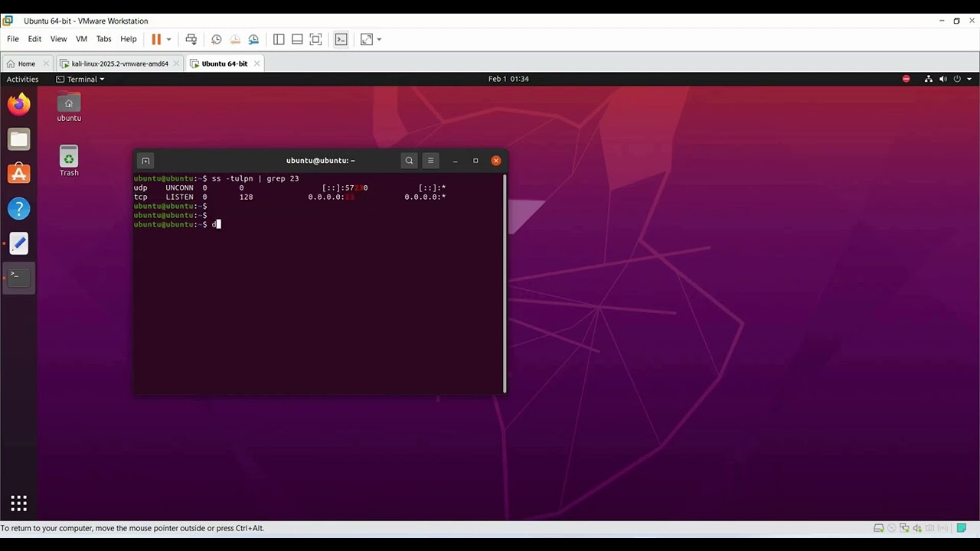Screen dimensions: 980x551
Task: Launch Firefox from the Ubuntu dock
Action: click(19, 104)
